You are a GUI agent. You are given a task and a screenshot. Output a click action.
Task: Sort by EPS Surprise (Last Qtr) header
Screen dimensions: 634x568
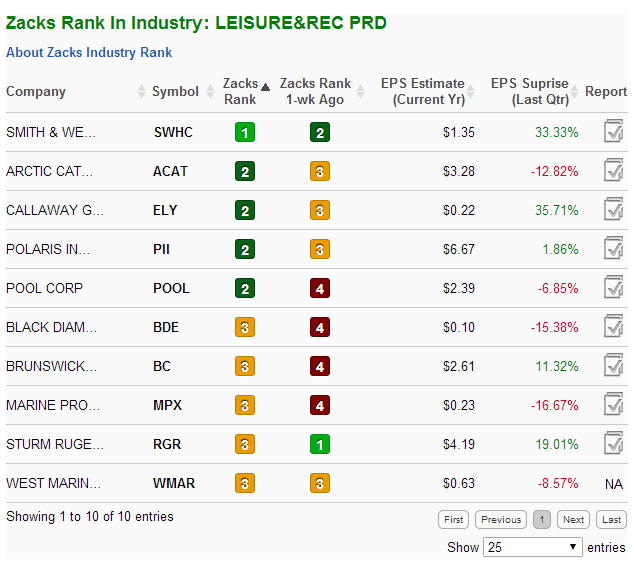tap(529, 92)
